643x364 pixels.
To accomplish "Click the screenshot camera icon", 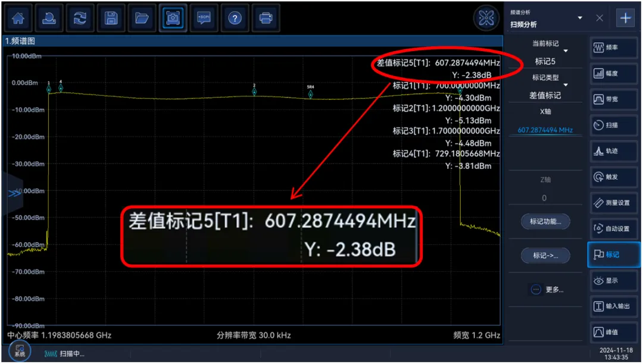I will coord(173,18).
